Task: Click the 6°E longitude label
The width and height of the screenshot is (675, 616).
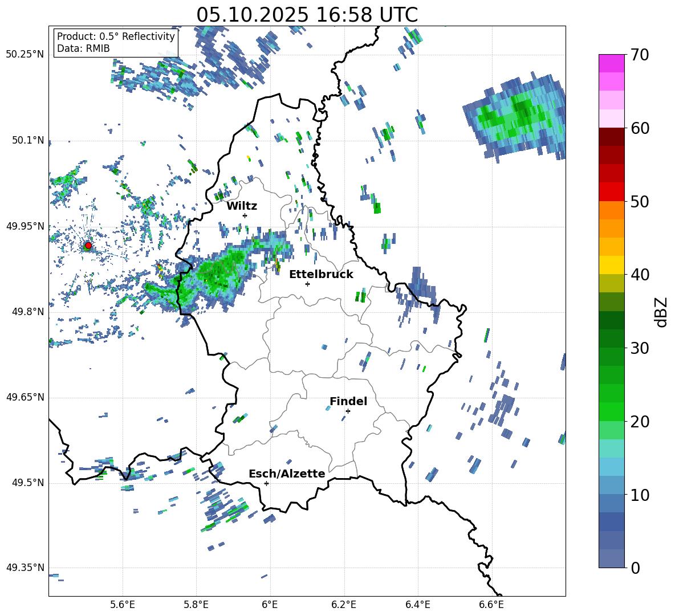Action: [x=270, y=605]
